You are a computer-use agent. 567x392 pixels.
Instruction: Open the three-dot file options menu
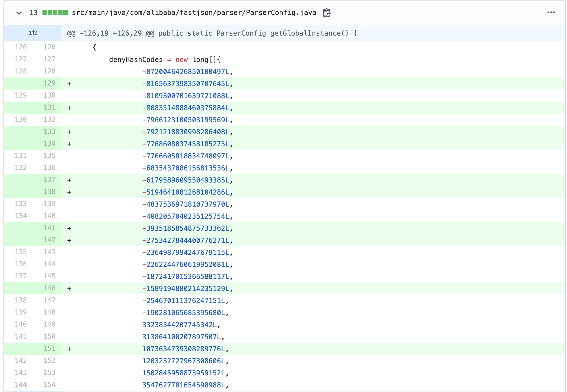click(x=551, y=13)
